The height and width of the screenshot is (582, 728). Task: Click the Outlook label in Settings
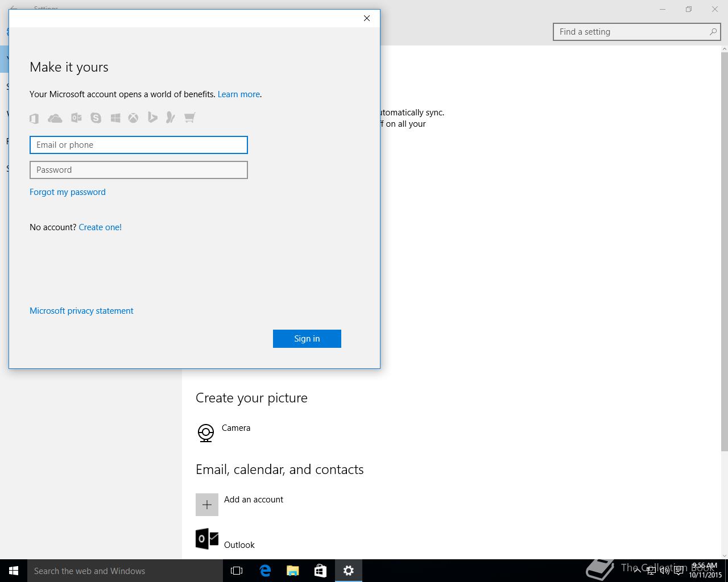pyautogui.click(x=239, y=545)
